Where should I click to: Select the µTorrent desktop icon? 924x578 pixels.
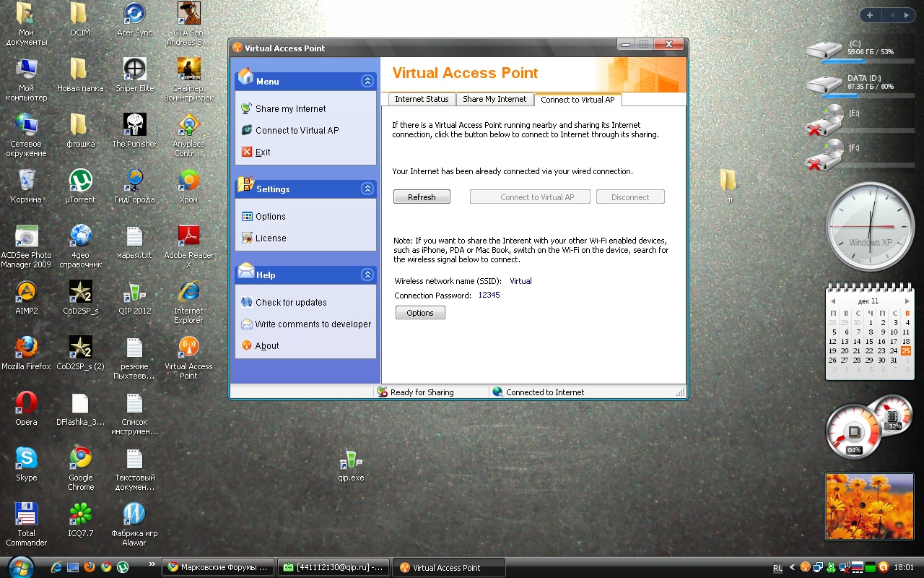[80, 181]
